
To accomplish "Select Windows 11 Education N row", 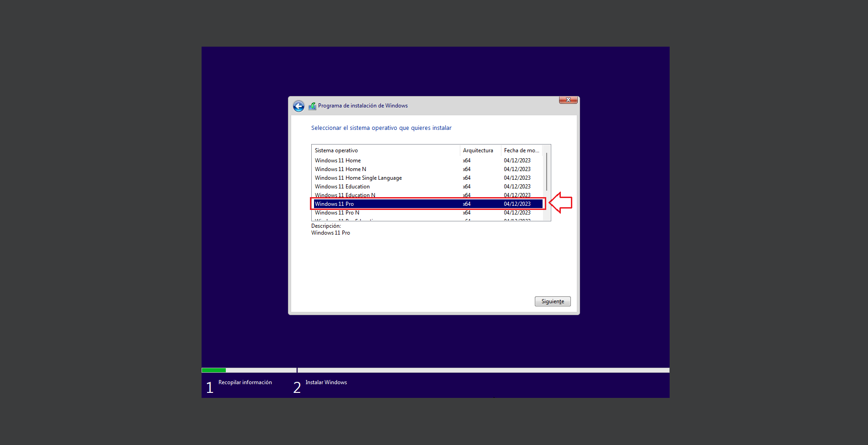I will 428,195.
